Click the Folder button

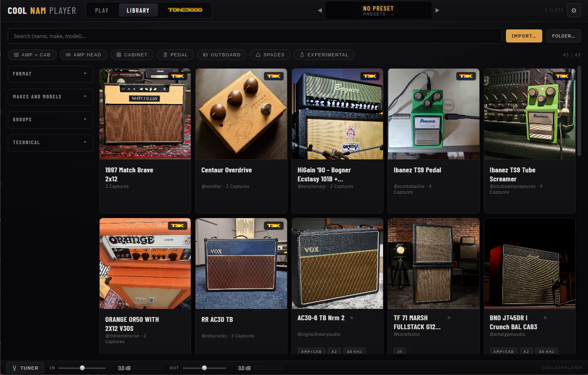pos(563,36)
